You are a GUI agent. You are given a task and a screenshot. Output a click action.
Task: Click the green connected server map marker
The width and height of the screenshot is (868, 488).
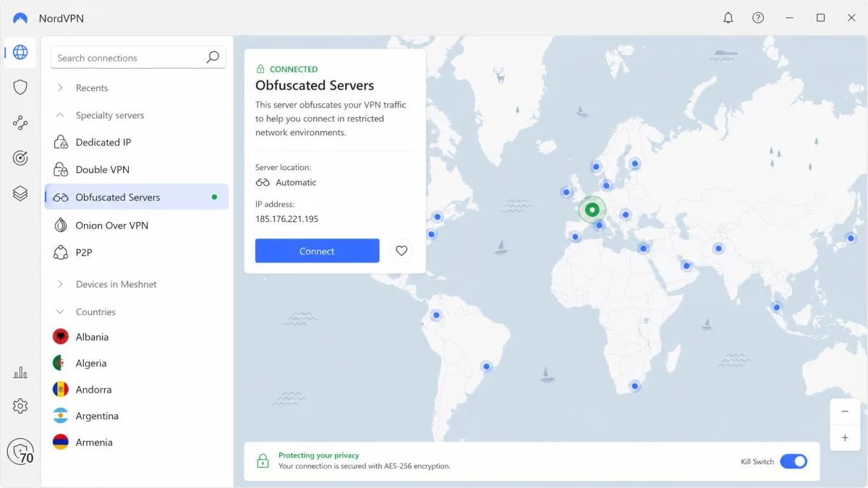coord(592,210)
